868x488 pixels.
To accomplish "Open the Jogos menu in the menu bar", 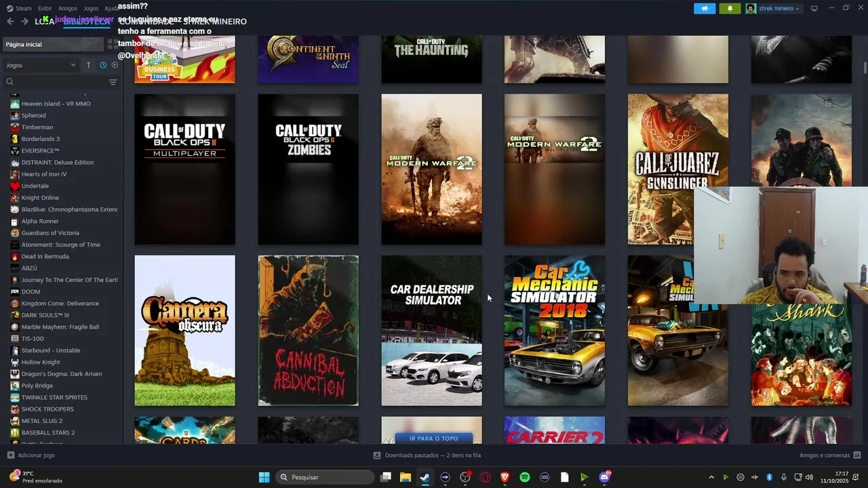I will 91,8.
